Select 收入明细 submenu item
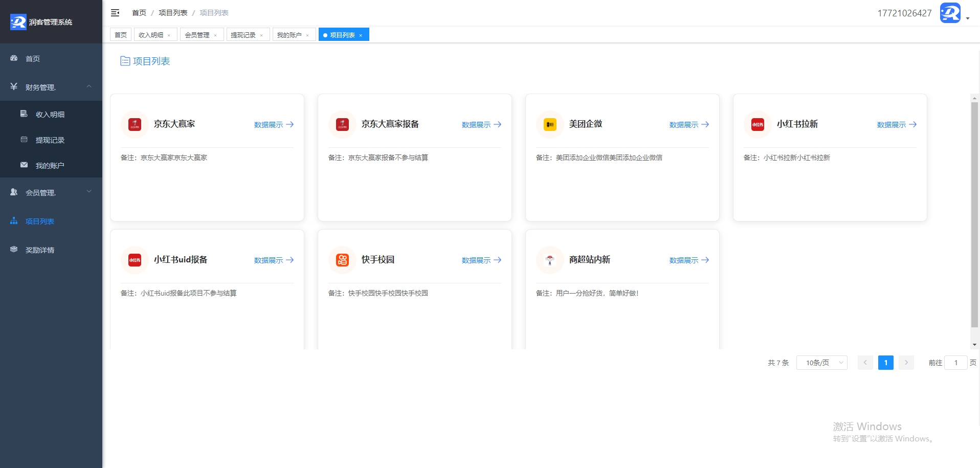The width and height of the screenshot is (980, 468). pyautogui.click(x=51, y=114)
